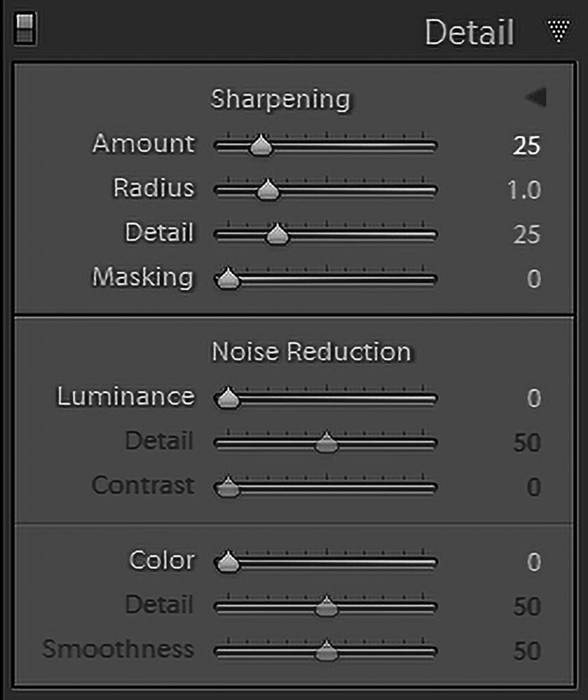Collapse the Detail panel with the dotted triangle
This screenshot has width=588, height=700.
pos(559,31)
